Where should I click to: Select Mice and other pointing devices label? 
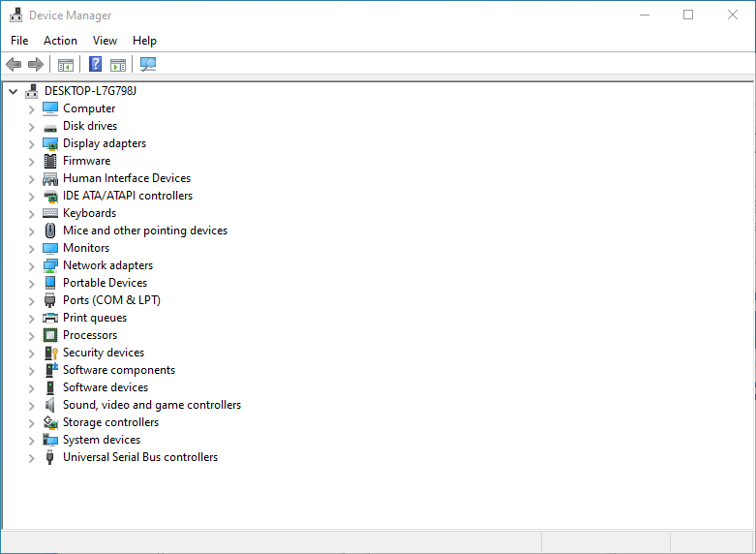pyautogui.click(x=145, y=231)
